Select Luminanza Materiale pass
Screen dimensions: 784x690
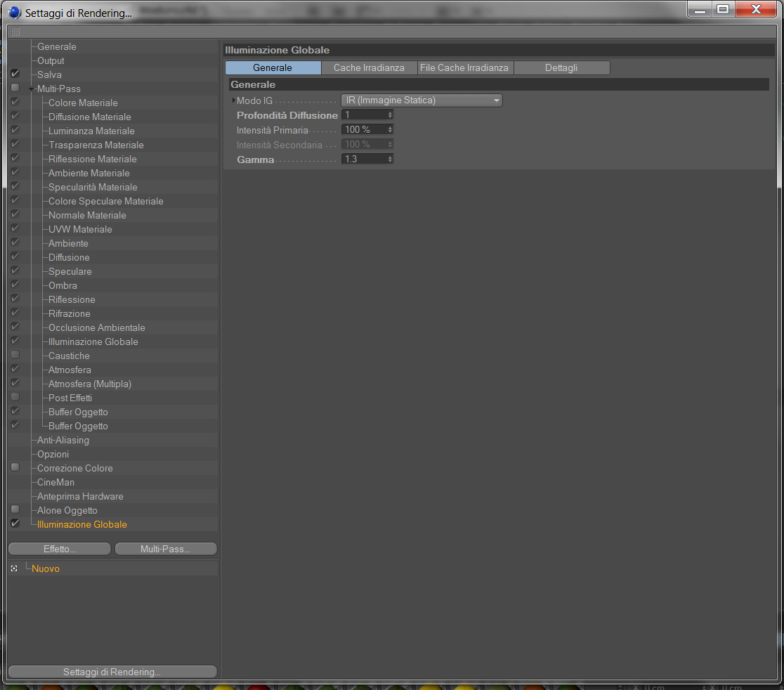click(x=91, y=131)
